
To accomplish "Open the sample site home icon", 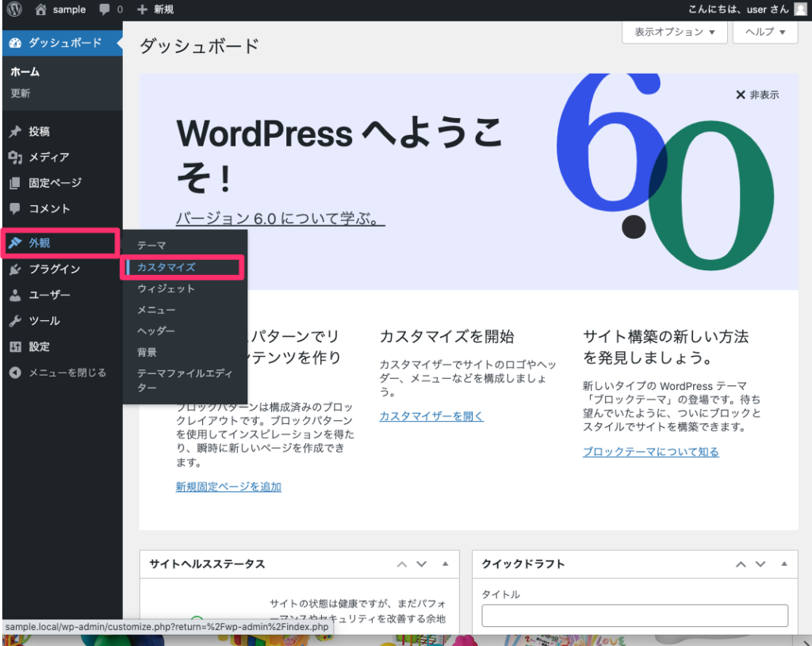I will tap(40, 10).
